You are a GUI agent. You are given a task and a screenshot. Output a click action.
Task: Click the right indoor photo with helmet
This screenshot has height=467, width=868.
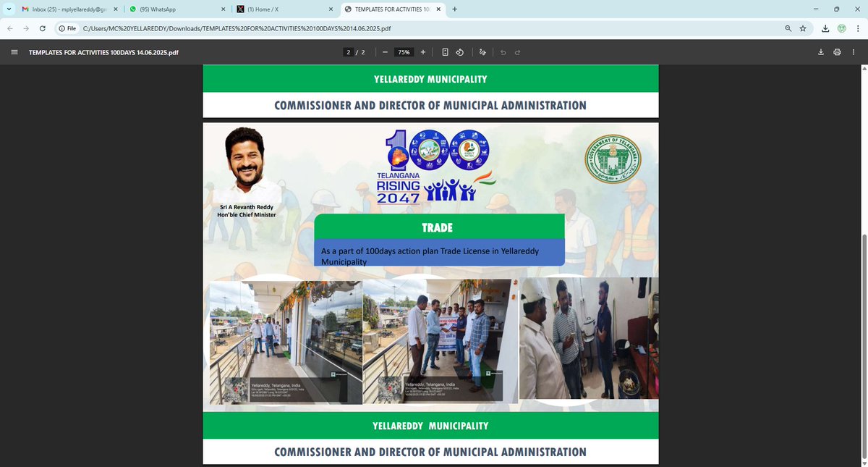589,338
